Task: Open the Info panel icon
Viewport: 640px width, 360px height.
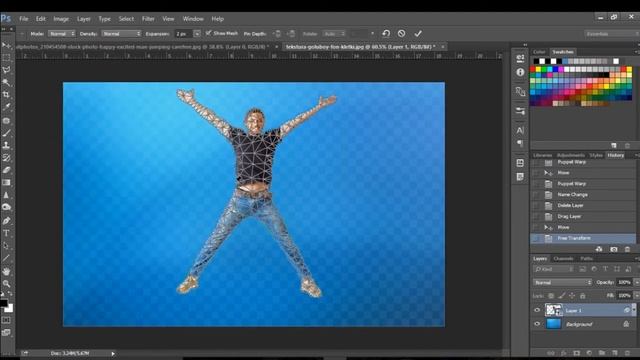Action: tap(520, 72)
